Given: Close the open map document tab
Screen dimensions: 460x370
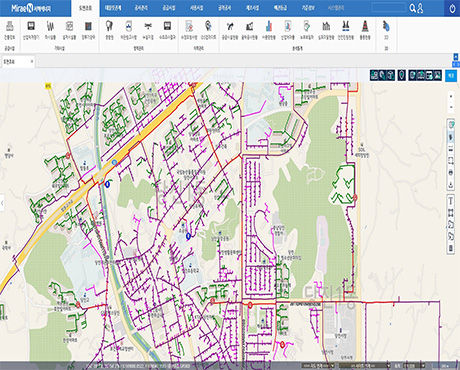Looking at the screenshot, I should tap(32, 61).
